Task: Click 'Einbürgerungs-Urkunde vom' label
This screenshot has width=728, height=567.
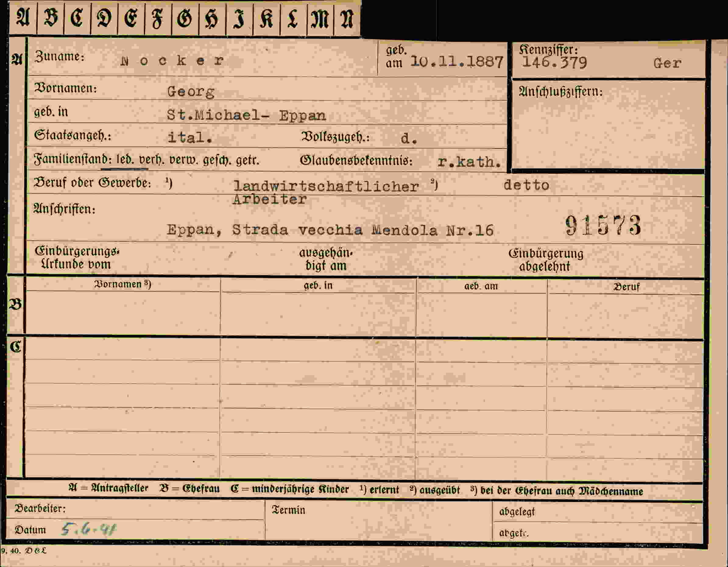Action: (77, 258)
